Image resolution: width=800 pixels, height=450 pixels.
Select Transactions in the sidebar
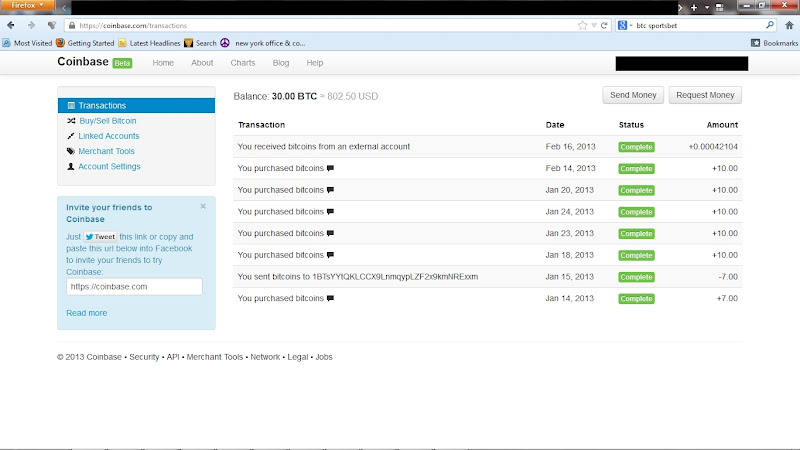(136, 106)
